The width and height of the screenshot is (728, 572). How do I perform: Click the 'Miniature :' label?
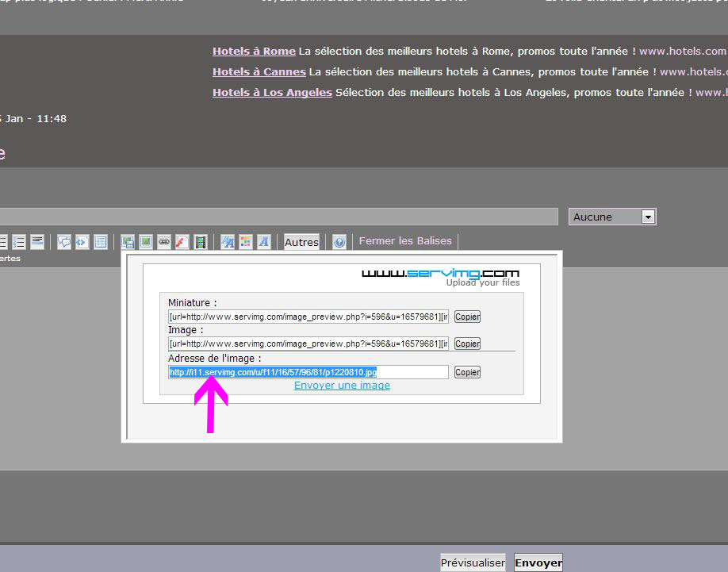(x=192, y=303)
